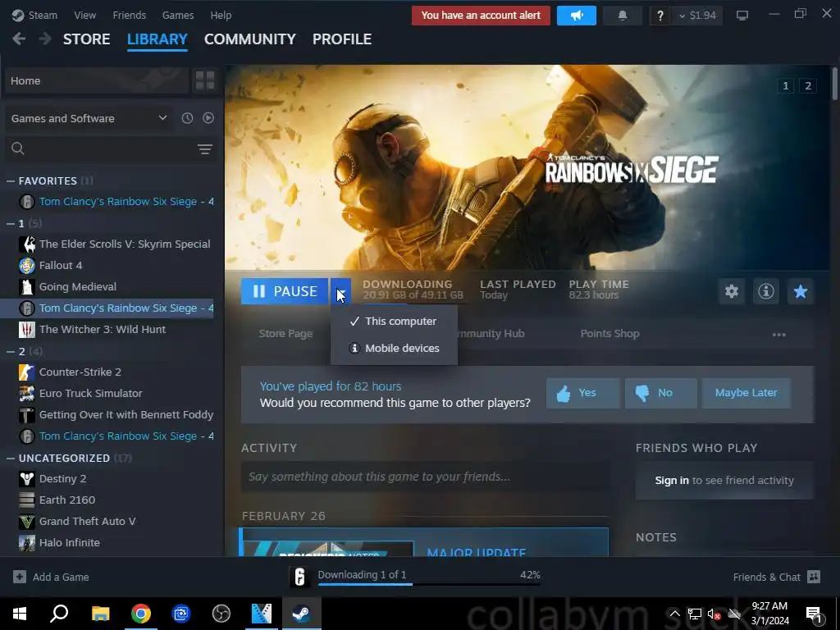The height and width of the screenshot is (630, 840).
Task: Select Grand Theft Auto V
Action: tap(115, 521)
